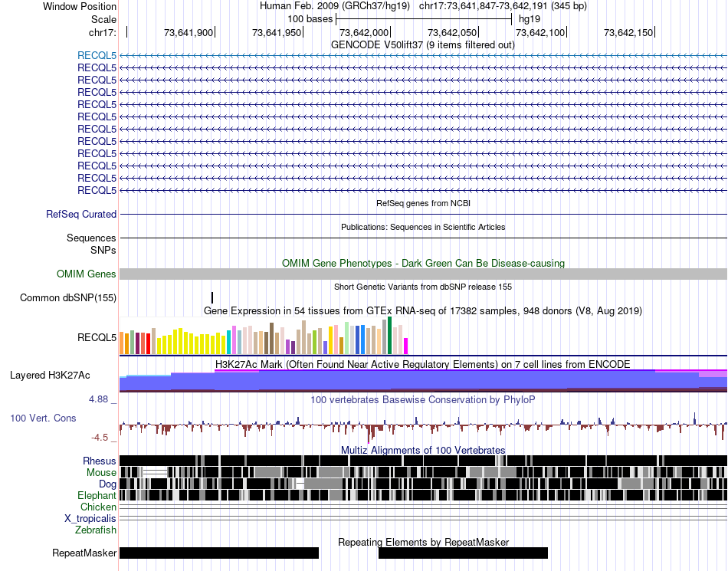The width and height of the screenshot is (728, 571).
Task: Select the Scale track label
Action: 103,19
